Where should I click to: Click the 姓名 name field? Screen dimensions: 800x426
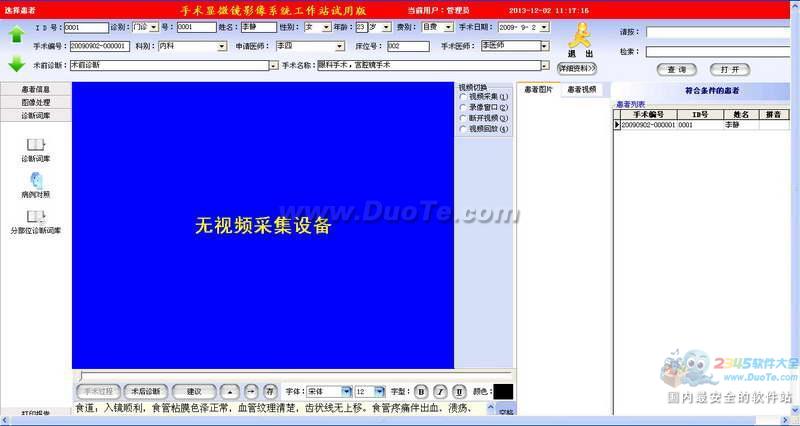click(x=259, y=27)
